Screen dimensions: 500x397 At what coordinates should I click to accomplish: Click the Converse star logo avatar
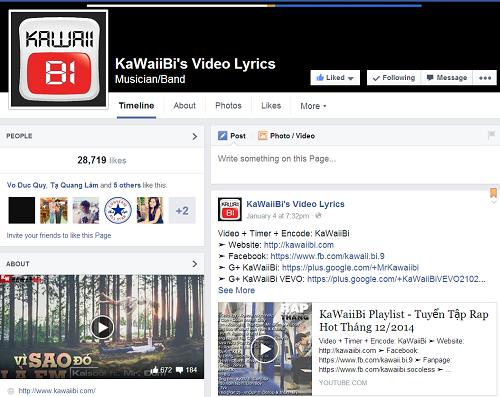[118, 210]
